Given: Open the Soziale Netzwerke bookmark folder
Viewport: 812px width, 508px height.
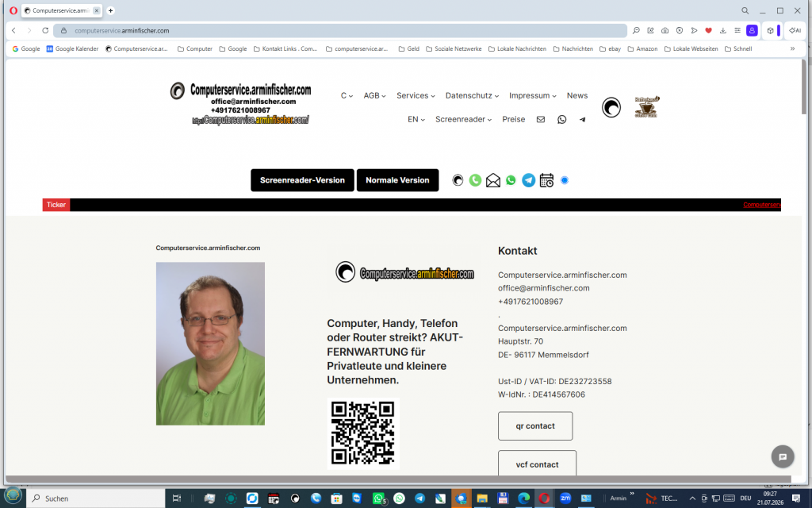Looking at the screenshot, I should (454, 48).
